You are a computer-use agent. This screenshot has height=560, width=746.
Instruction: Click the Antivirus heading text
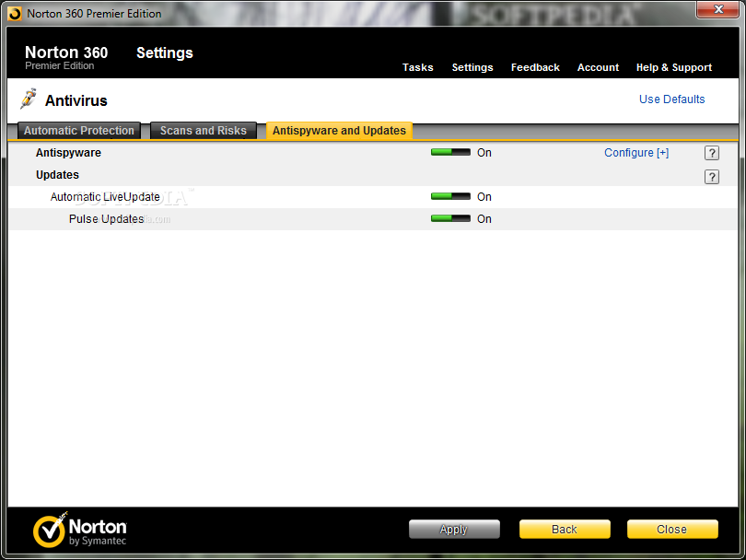pos(76,100)
